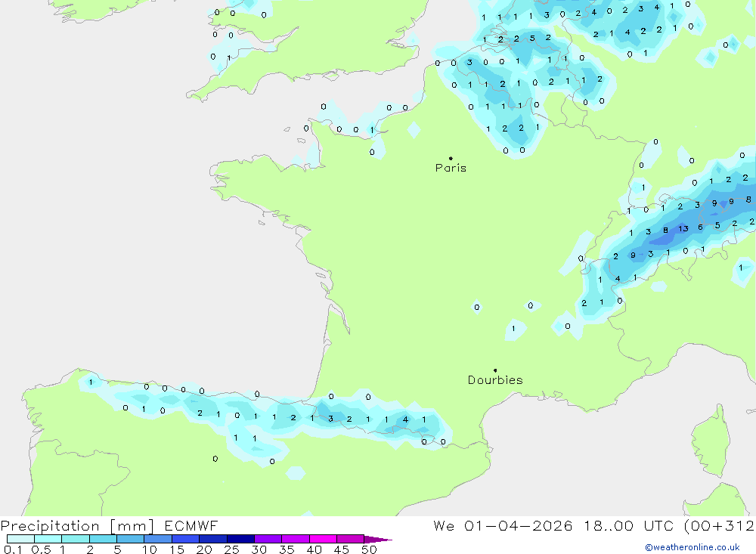This screenshot has height=554, width=756.
Task: Click the '(00+312' forecast offset text
Action: 719,526
